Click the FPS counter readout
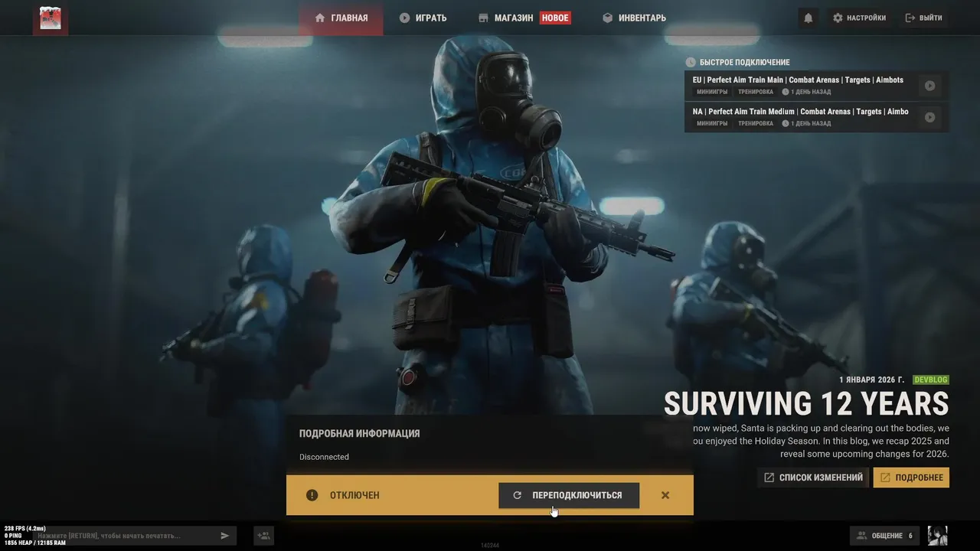This screenshot has height=551, width=980. [x=25, y=529]
